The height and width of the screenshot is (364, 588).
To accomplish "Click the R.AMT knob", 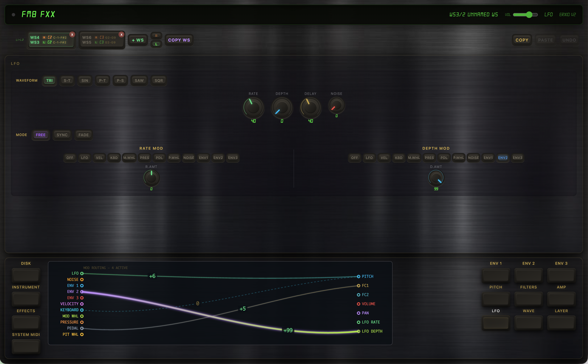I will pyautogui.click(x=151, y=178).
